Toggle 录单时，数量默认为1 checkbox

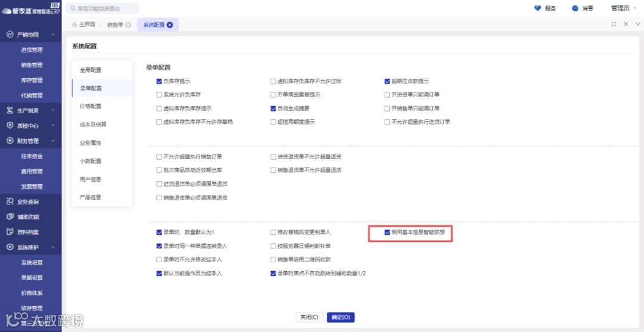tap(159, 232)
